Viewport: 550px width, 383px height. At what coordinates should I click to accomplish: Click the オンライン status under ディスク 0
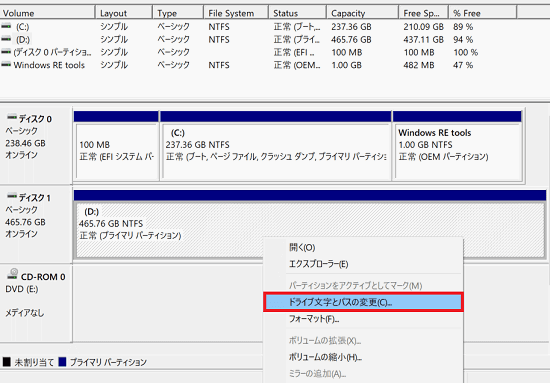coord(21,155)
